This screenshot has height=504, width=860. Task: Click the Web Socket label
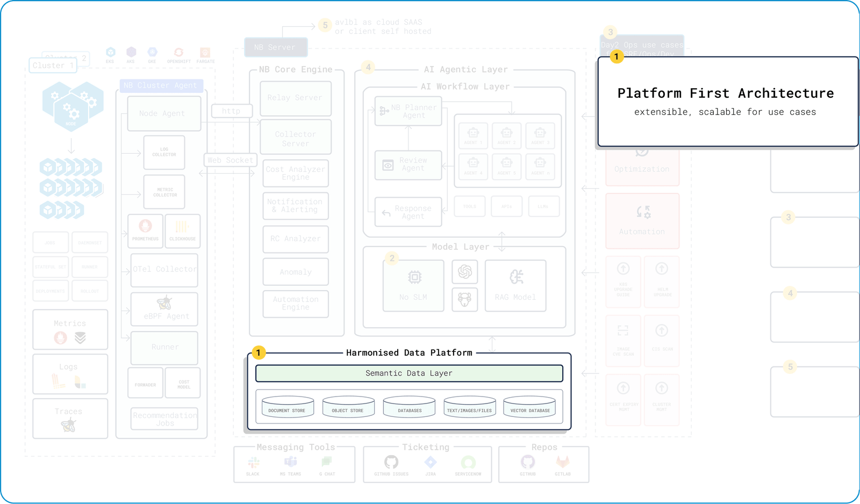[231, 160]
